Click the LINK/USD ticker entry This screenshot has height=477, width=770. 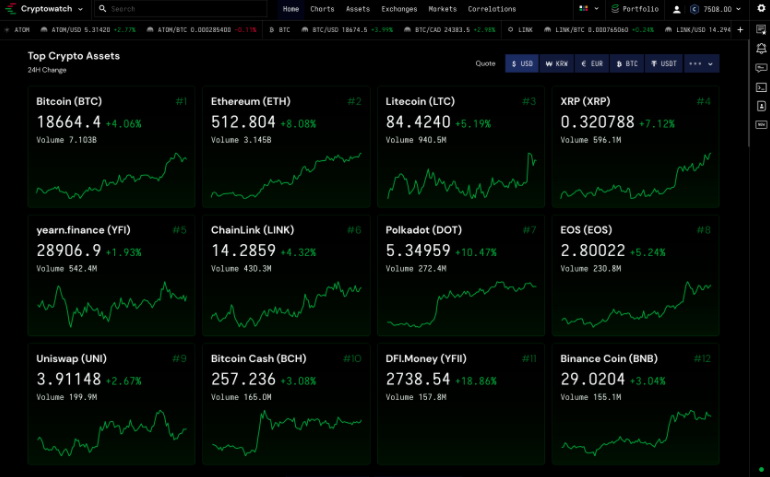pyautogui.click(x=698, y=29)
